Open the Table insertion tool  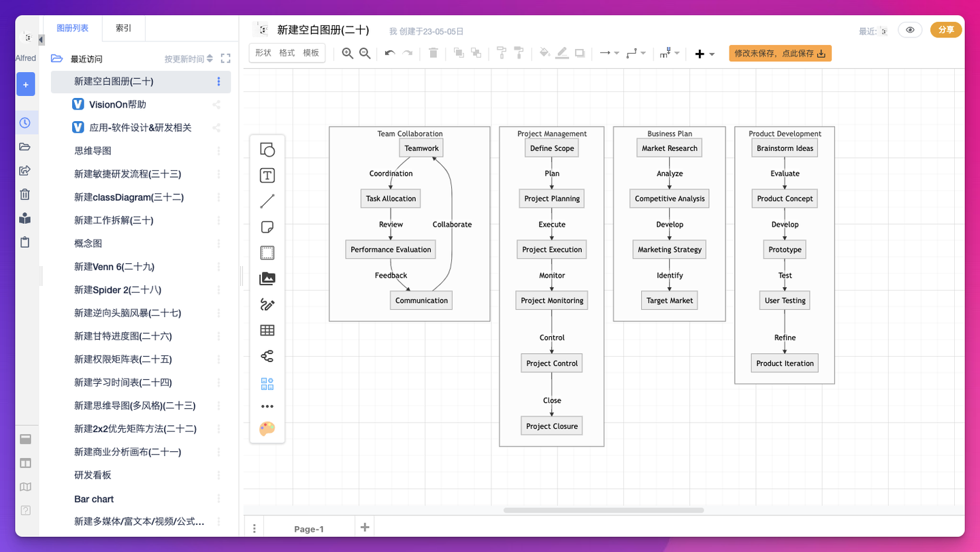coord(267,330)
